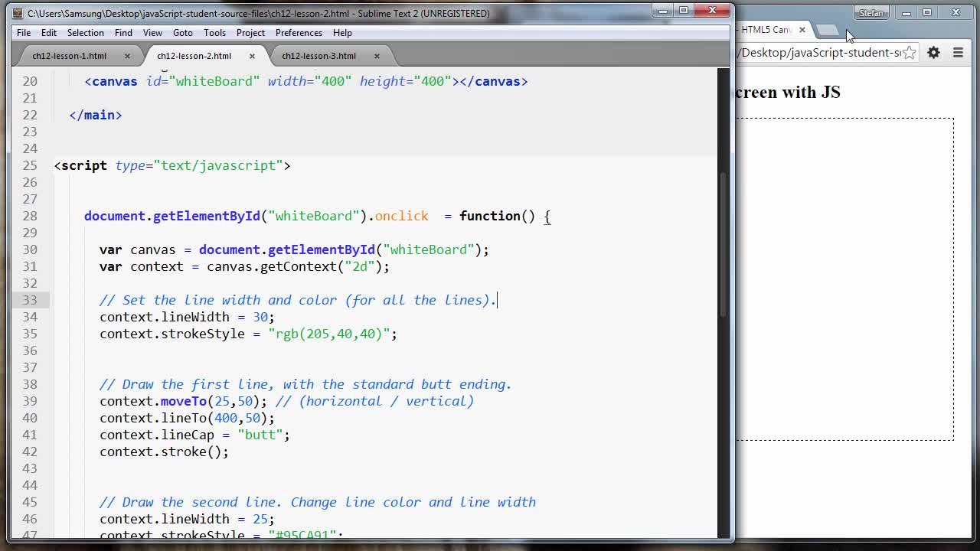980x551 pixels.
Task: Click the editor vertical scrollbar thumb
Action: (724, 245)
